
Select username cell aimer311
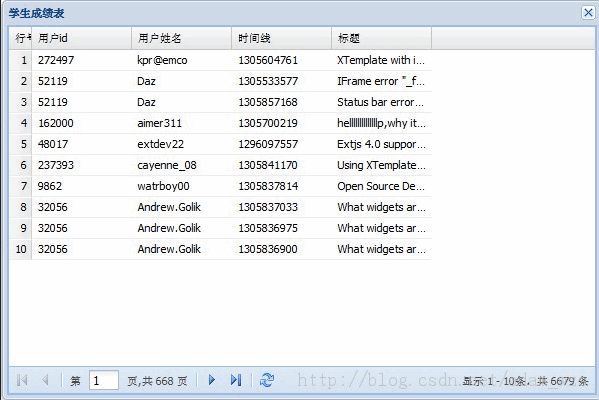(181, 123)
